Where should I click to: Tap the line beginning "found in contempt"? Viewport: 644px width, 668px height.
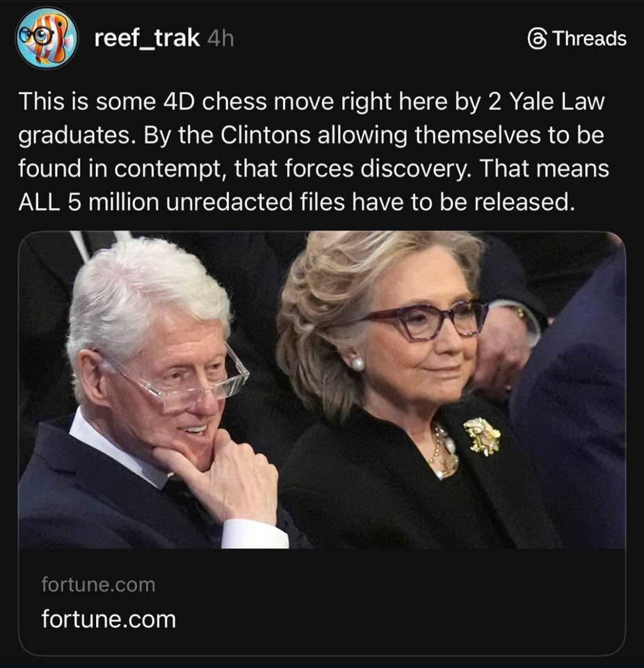tap(314, 168)
